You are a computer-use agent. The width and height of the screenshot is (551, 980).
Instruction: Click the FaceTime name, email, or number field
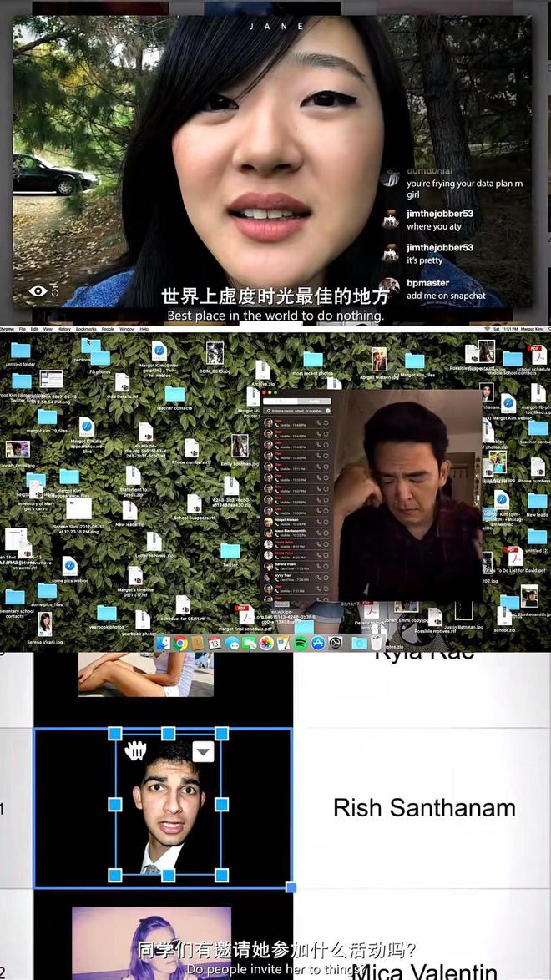pyautogui.click(x=297, y=412)
